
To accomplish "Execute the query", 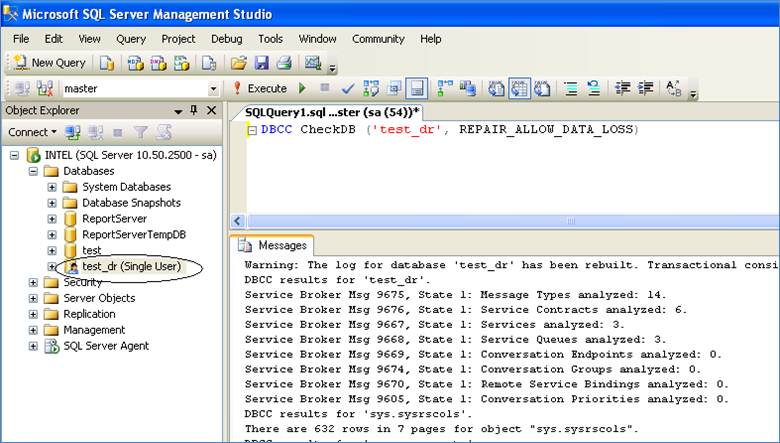I will [x=261, y=89].
